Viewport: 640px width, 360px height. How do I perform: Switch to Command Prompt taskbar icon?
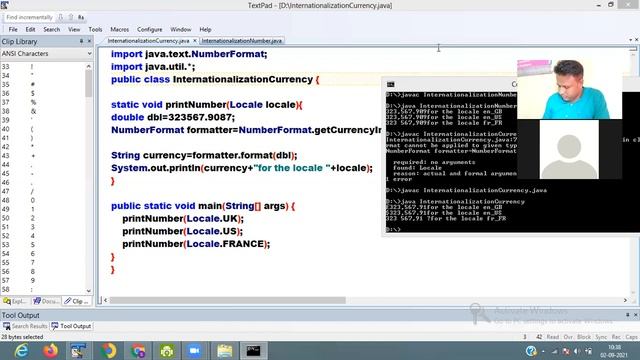(x=253, y=351)
